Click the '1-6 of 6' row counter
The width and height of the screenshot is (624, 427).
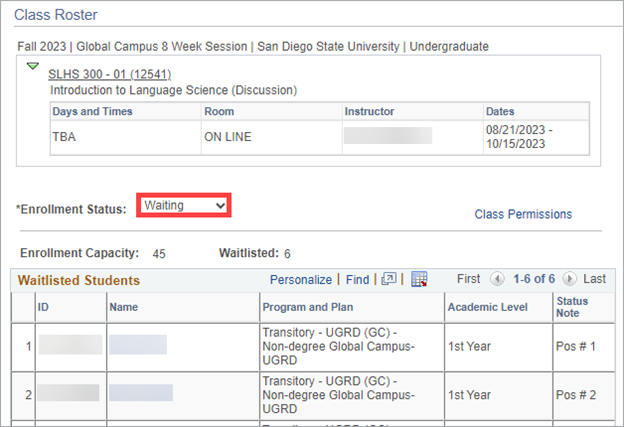click(x=534, y=279)
